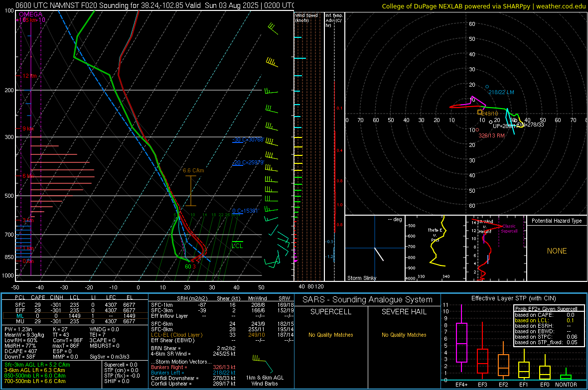Click the Inf. Temp. Adv. header

click(x=334, y=20)
